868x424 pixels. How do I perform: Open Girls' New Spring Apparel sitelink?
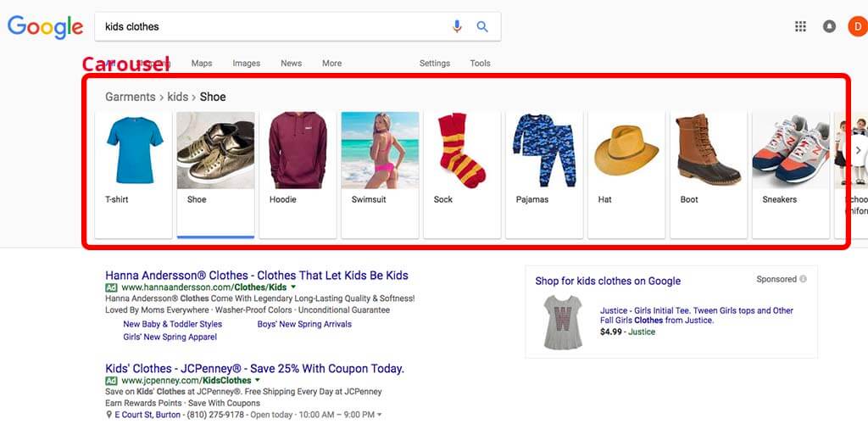[x=170, y=338]
